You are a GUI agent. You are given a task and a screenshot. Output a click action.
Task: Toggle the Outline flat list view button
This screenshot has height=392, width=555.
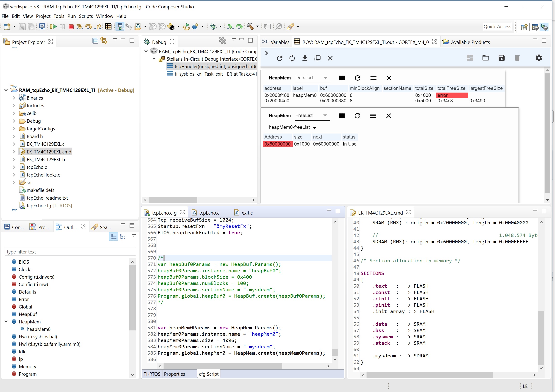[x=114, y=237]
